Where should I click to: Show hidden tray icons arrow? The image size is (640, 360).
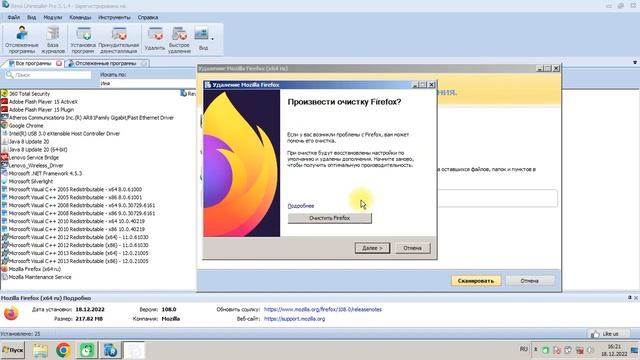pos(536,350)
